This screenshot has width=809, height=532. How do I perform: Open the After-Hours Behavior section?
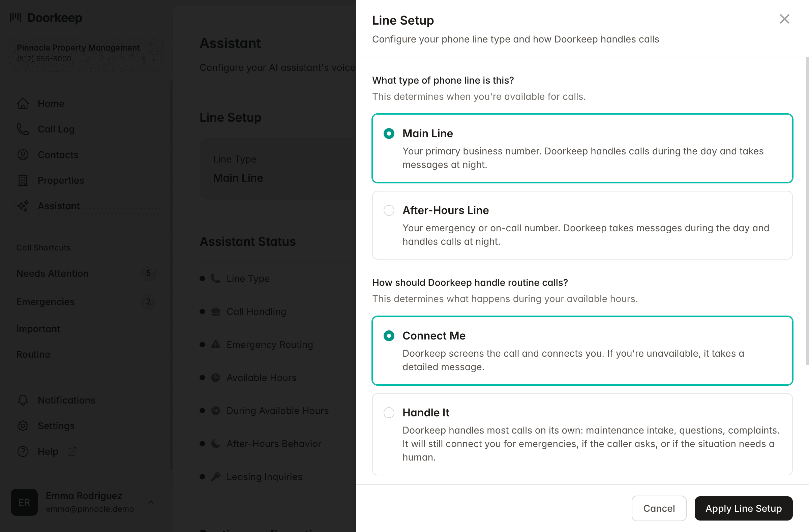[274, 444]
